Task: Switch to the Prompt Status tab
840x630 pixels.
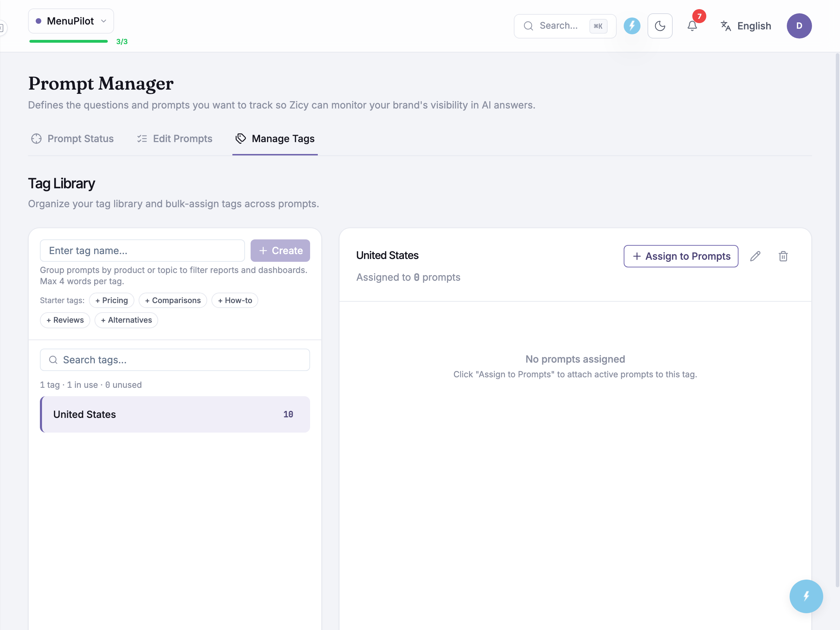Action: point(72,139)
